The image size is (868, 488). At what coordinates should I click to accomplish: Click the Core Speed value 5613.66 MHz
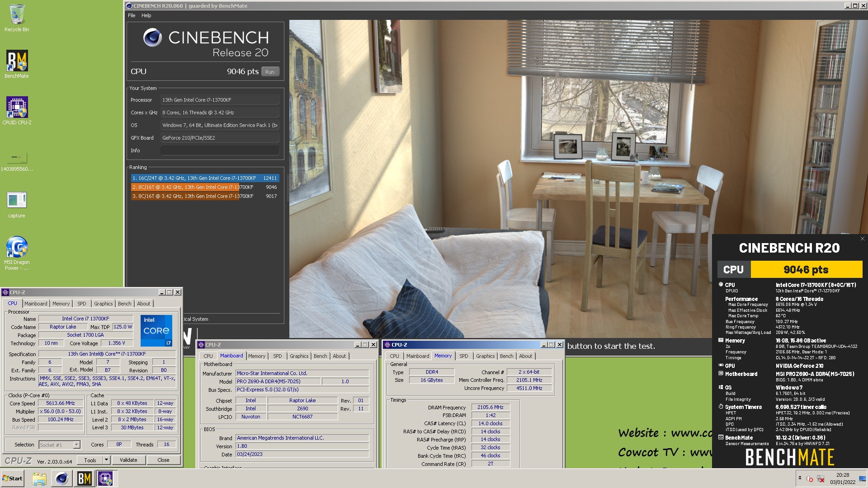pyautogui.click(x=61, y=403)
